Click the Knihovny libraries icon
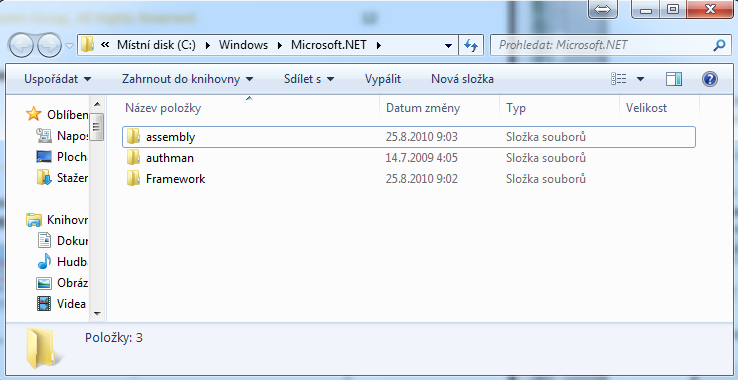This screenshot has height=380, width=738. coord(33,219)
